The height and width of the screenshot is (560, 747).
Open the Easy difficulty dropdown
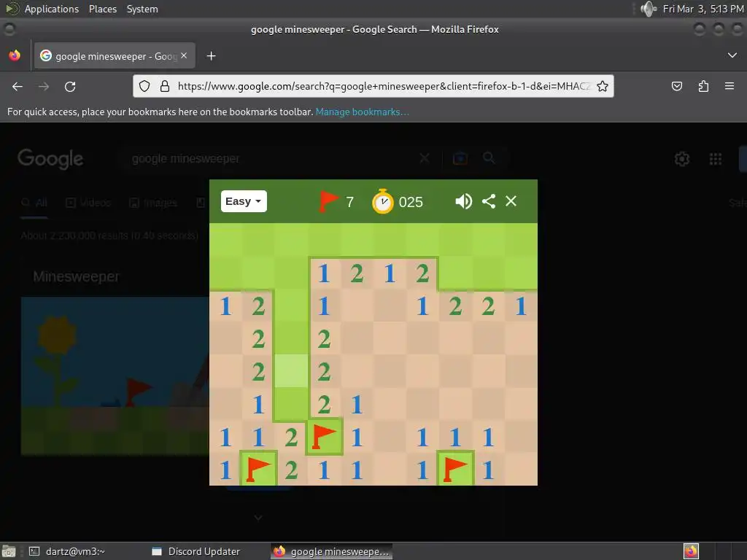pyautogui.click(x=244, y=201)
